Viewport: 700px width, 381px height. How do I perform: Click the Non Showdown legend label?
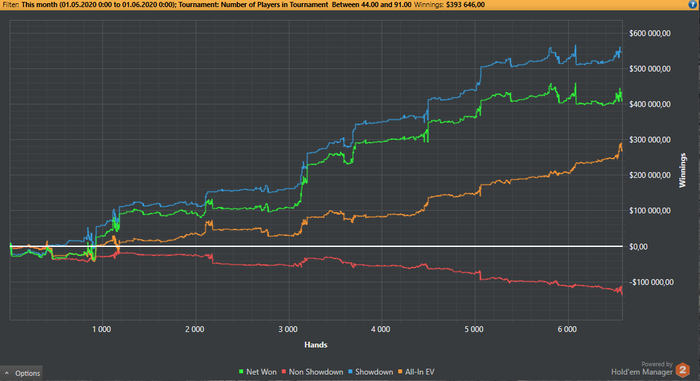pos(316,372)
